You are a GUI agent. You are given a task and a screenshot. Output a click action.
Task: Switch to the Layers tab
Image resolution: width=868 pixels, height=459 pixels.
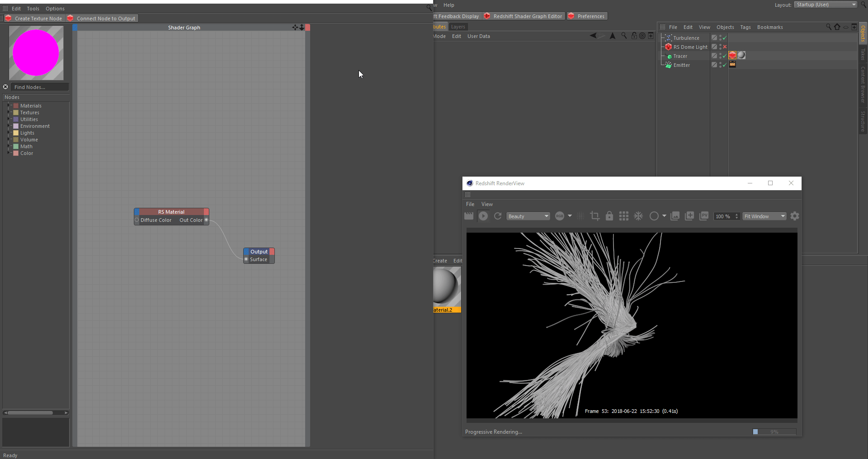coord(458,27)
